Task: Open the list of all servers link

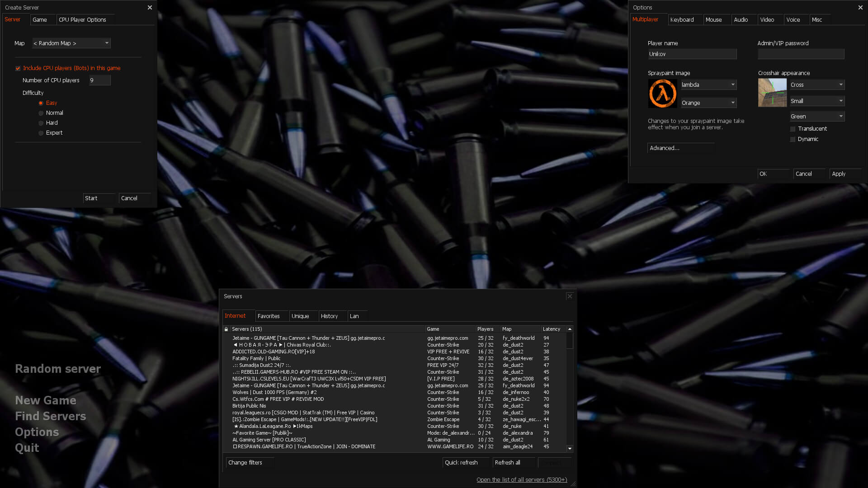Action: pos(522,479)
